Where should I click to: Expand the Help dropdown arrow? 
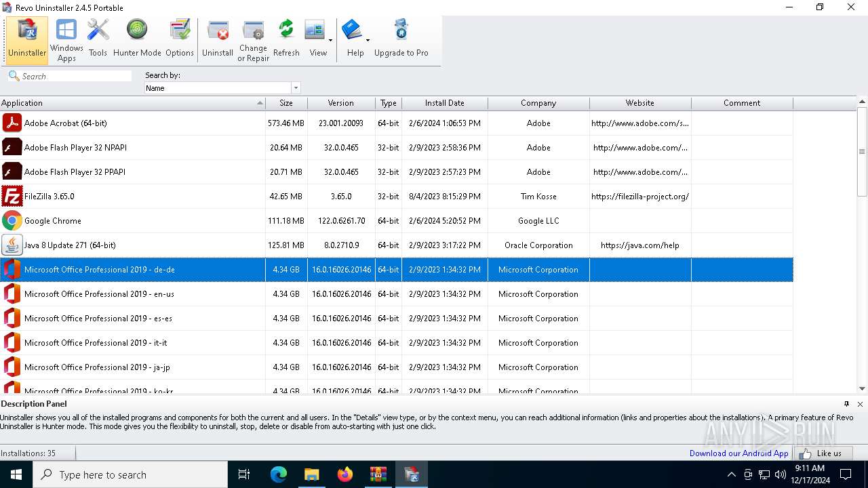click(x=368, y=41)
